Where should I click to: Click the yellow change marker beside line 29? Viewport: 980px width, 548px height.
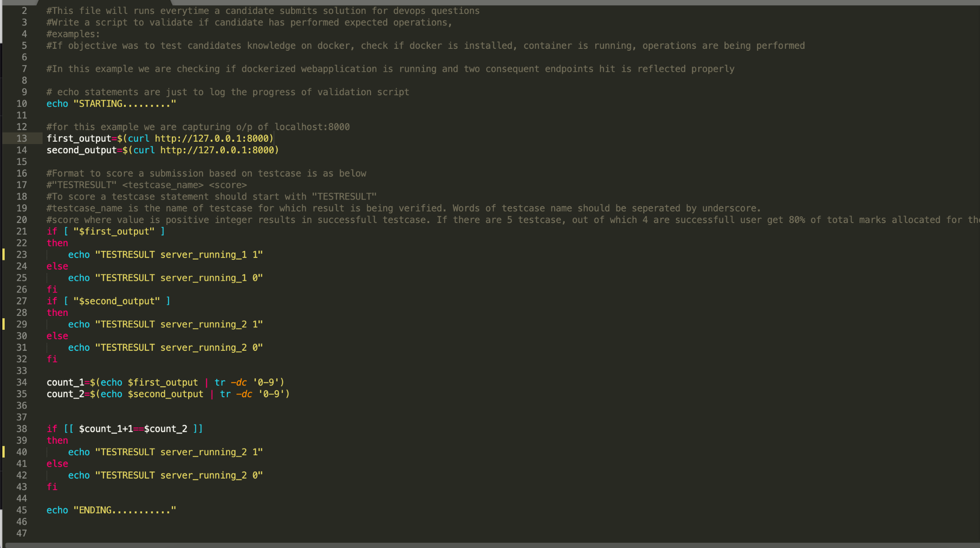point(4,324)
